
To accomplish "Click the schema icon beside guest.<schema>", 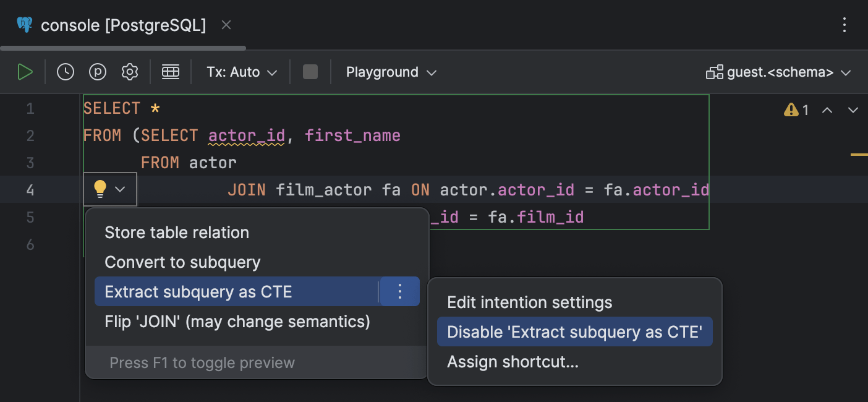I will pos(715,72).
